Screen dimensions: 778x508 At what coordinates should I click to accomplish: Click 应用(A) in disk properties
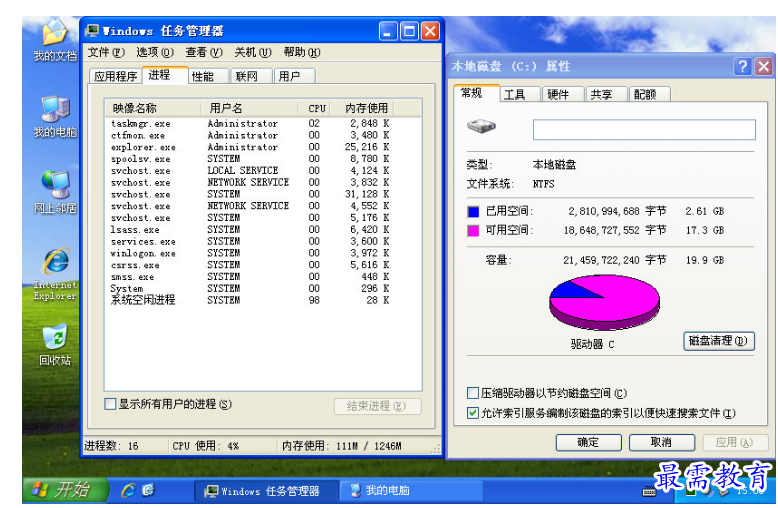(735, 443)
